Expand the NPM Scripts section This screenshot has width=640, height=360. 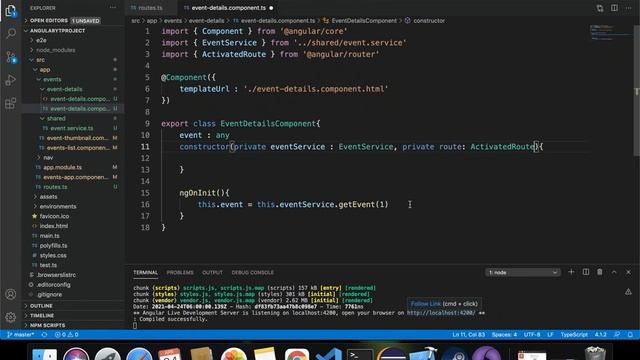73,325
